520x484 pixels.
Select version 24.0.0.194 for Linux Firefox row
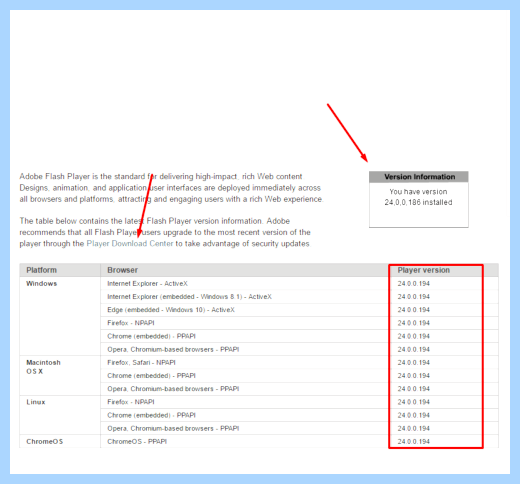[414, 402]
